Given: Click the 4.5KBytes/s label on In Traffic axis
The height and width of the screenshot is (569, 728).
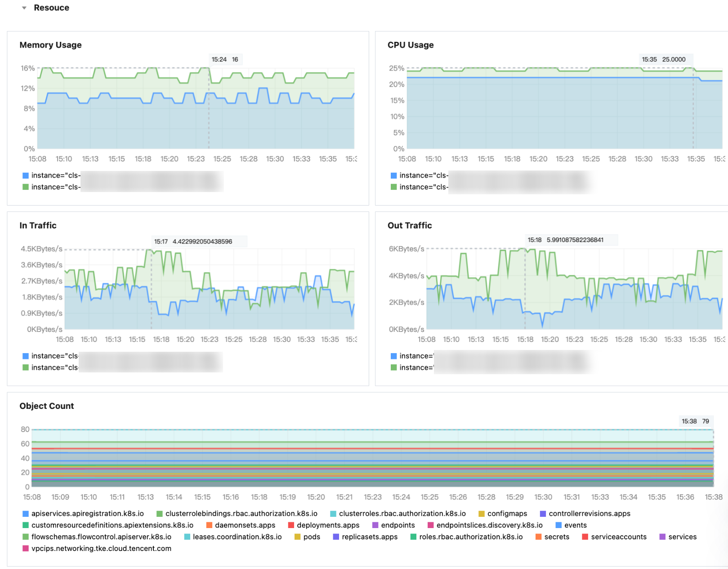Looking at the screenshot, I should 41,249.
